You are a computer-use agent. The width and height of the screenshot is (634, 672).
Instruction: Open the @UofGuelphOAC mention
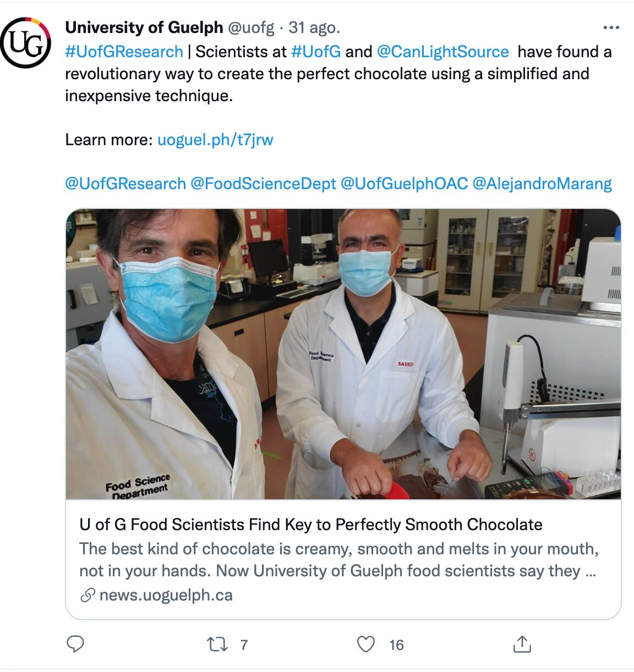click(404, 184)
